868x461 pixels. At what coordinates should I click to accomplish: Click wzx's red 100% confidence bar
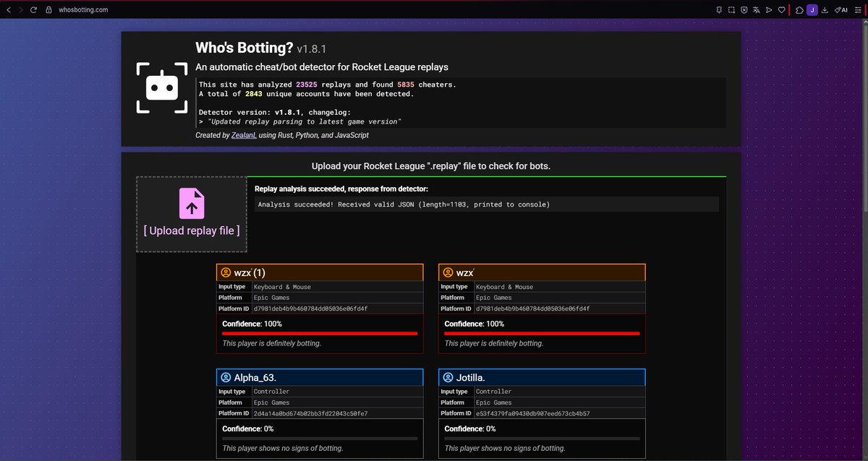pyautogui.click(x=320, y=335)
